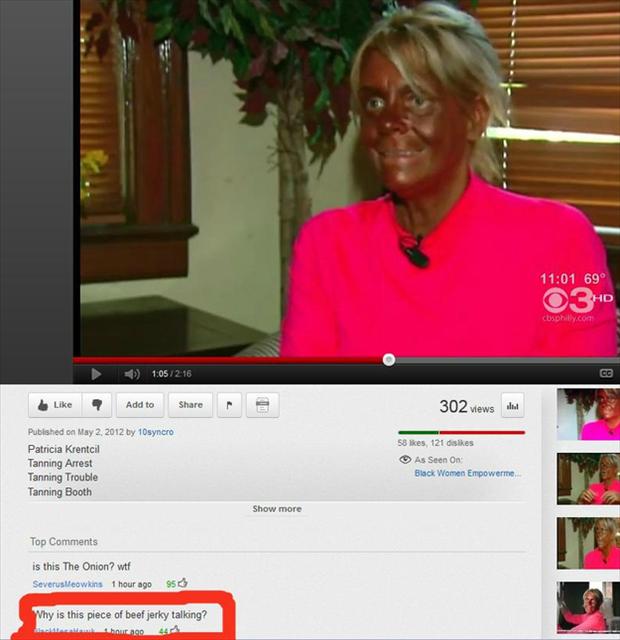Dislike the video with thumbs-down icon
Image resolution: width=620 pixels, height=640 pixels.
pos(97,405)
